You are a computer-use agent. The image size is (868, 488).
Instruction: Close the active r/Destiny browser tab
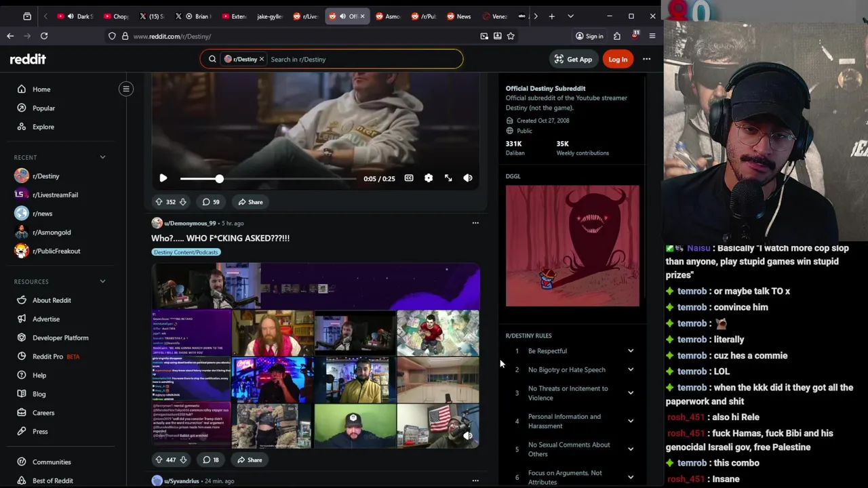362,16
